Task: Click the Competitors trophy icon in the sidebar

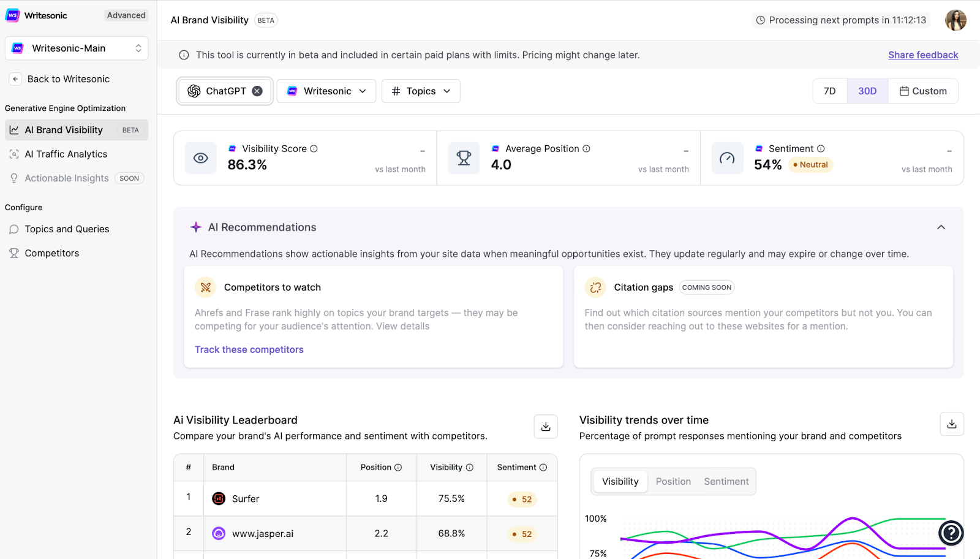Action: (x=14, y=253)
